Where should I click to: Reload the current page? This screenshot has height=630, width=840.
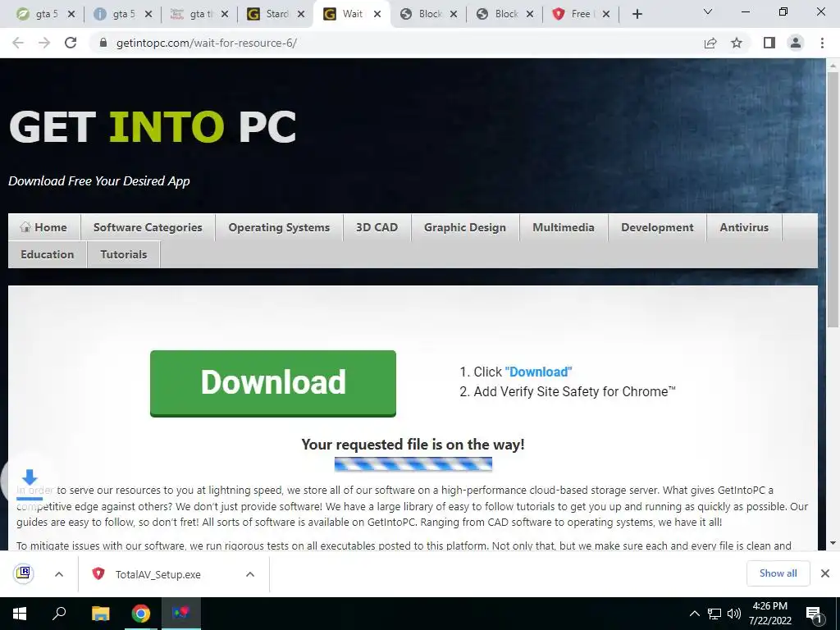[x=71, y=43]
